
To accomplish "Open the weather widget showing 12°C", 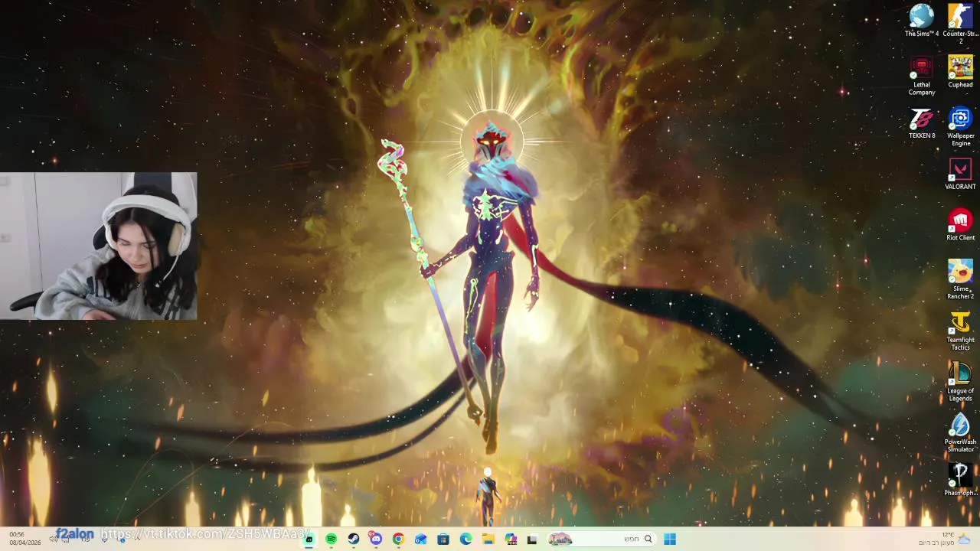I will [x=944, y=539].
